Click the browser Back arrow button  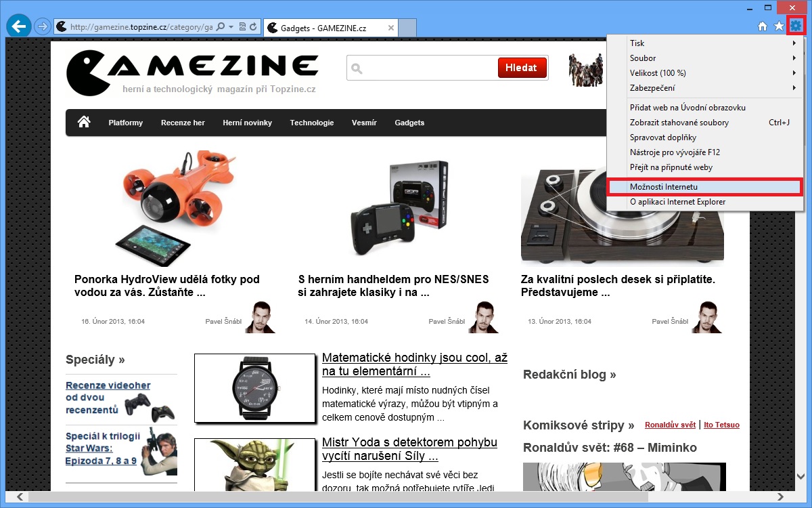coord(19,27)
